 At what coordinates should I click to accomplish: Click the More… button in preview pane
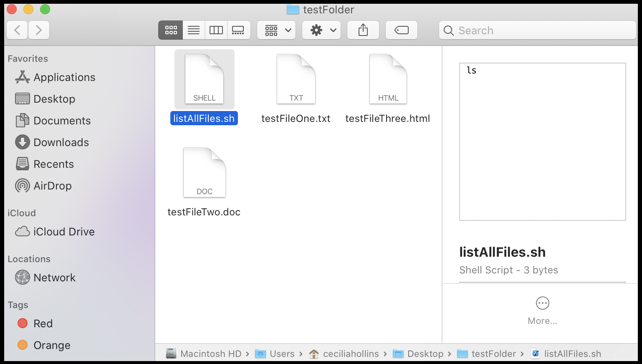coord(542,310)
